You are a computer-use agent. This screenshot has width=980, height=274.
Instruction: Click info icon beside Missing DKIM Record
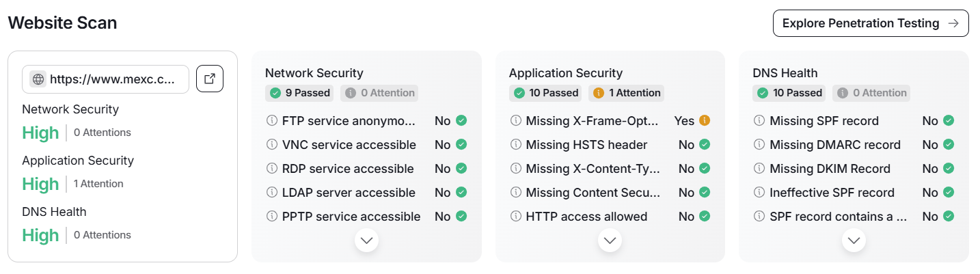tap(759, 169)
